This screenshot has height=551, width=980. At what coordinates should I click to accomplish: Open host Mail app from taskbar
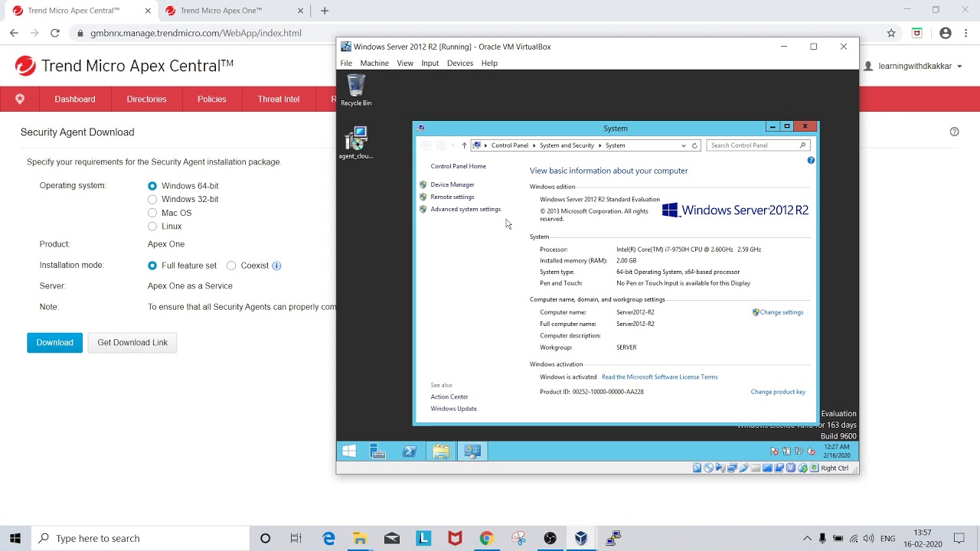click(x=392, y=539)
